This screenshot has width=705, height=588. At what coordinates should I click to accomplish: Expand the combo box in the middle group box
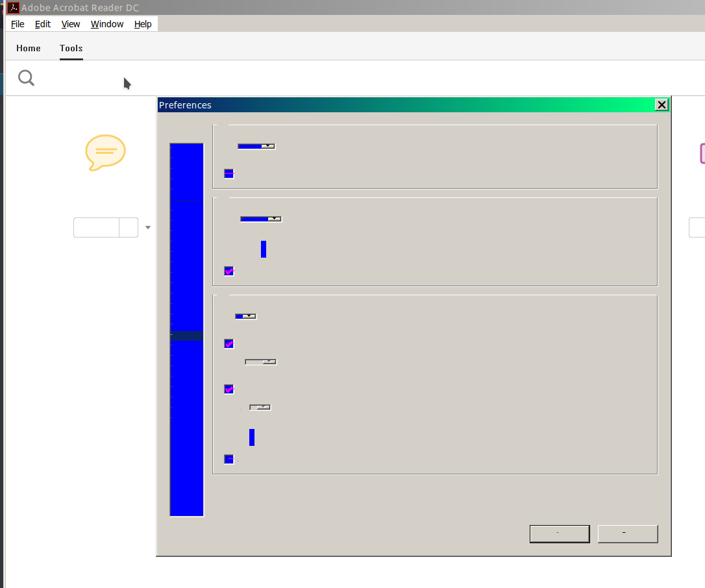[261, 219]
